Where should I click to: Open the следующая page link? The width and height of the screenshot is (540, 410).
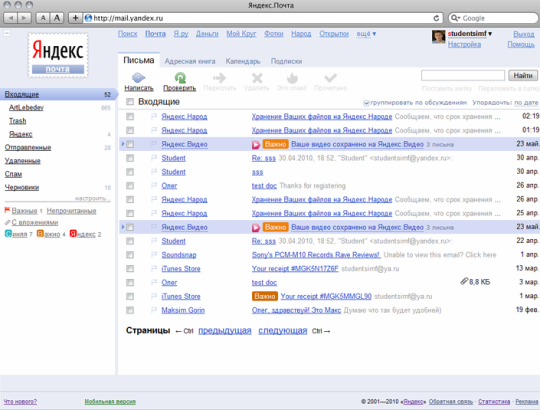click(282, 330)
